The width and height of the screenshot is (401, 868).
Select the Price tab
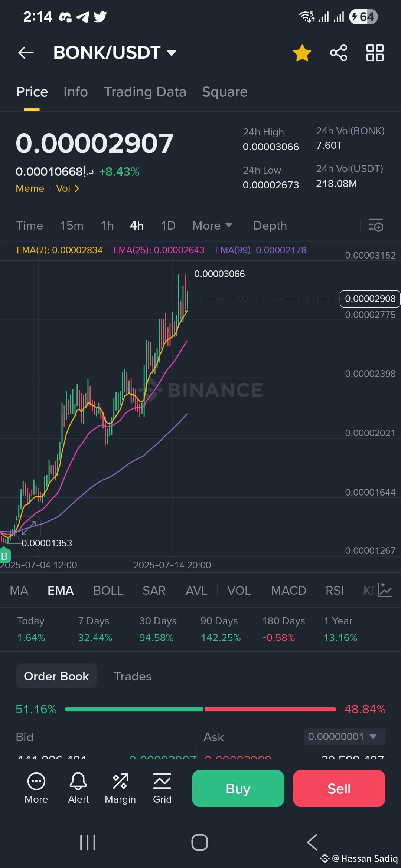coord(32,92)
